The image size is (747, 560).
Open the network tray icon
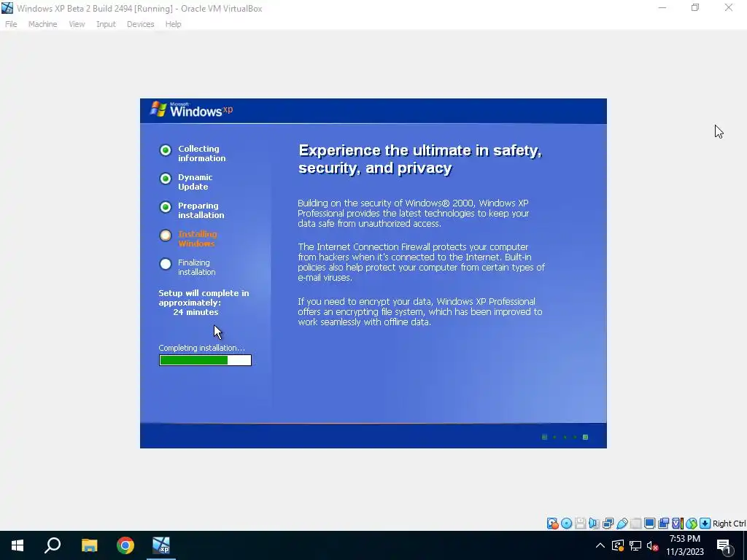click(x=635, y=545)
